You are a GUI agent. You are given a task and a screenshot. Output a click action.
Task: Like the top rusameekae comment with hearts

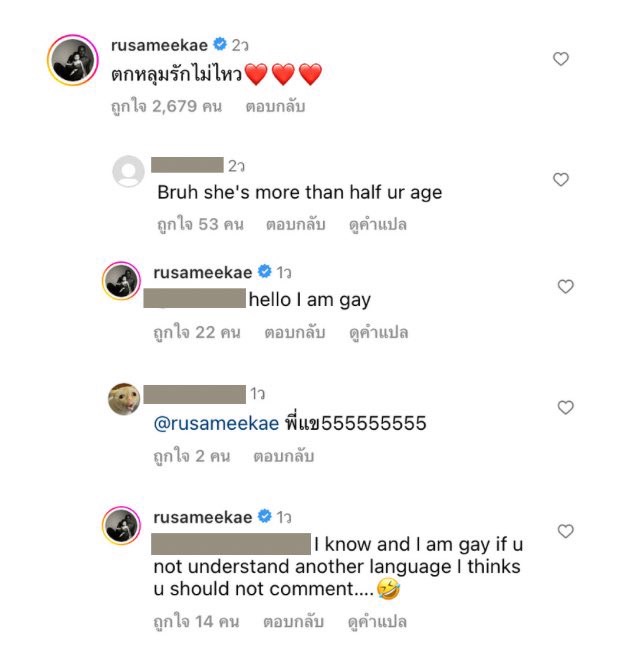click(561, 59)
